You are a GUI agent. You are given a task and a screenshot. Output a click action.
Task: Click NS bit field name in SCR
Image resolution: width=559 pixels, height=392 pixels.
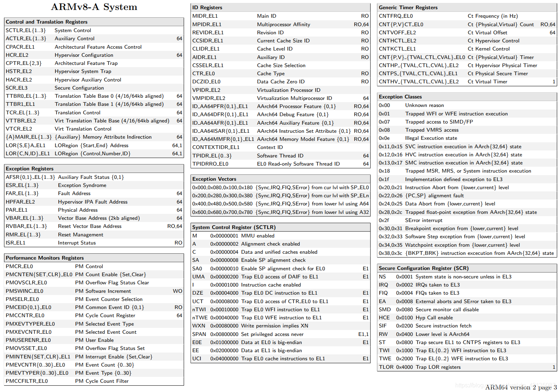click(382, 277)
